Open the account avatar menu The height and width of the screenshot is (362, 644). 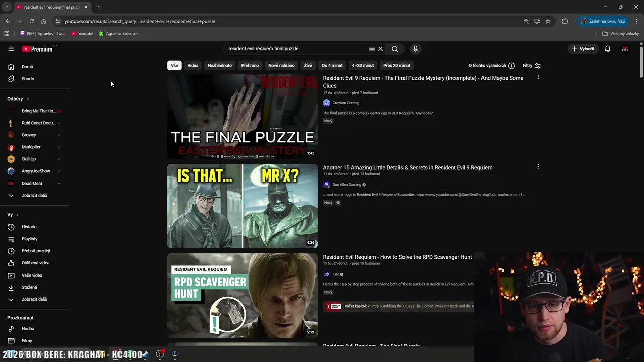pos(625,49)
